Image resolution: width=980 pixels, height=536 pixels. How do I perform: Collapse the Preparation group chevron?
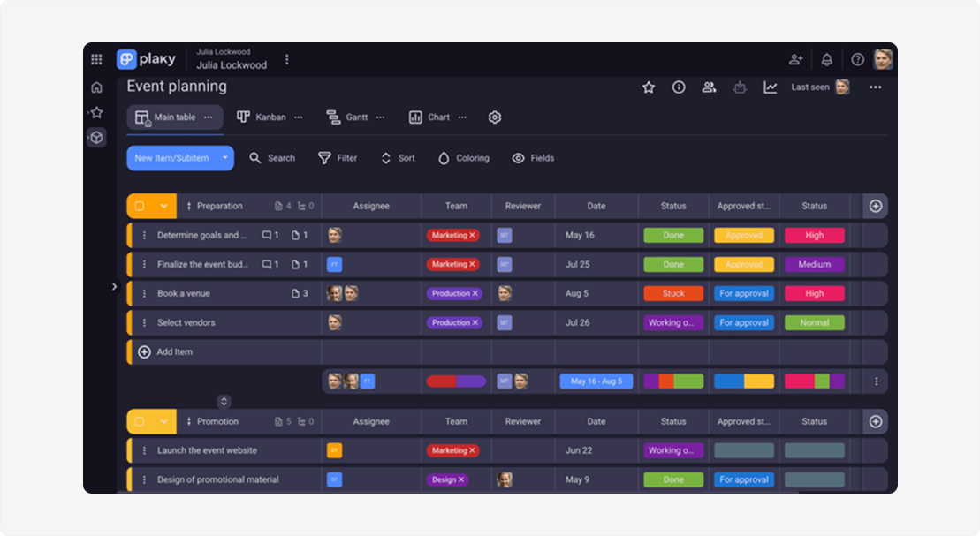[x=163, y=206]
